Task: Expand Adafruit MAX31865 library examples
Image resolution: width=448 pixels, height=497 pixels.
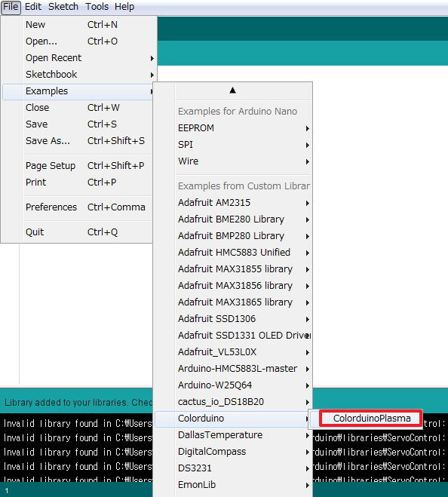Action: tap(233, 302)
